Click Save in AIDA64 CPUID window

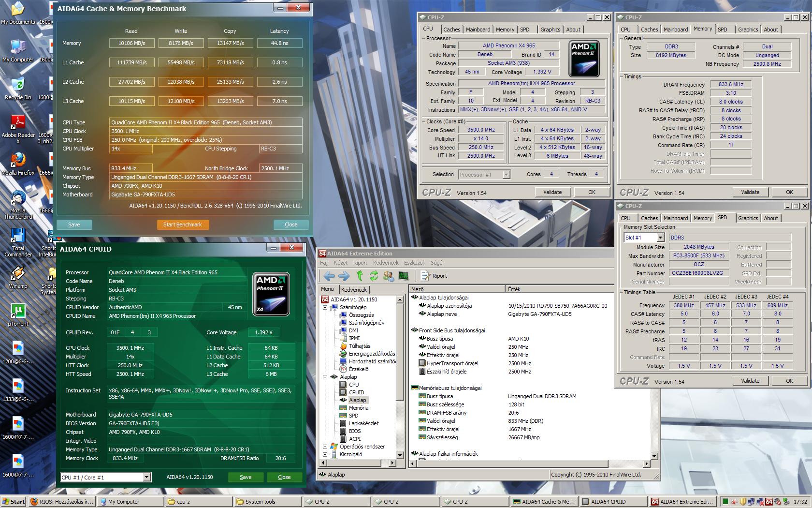point(246,477)
